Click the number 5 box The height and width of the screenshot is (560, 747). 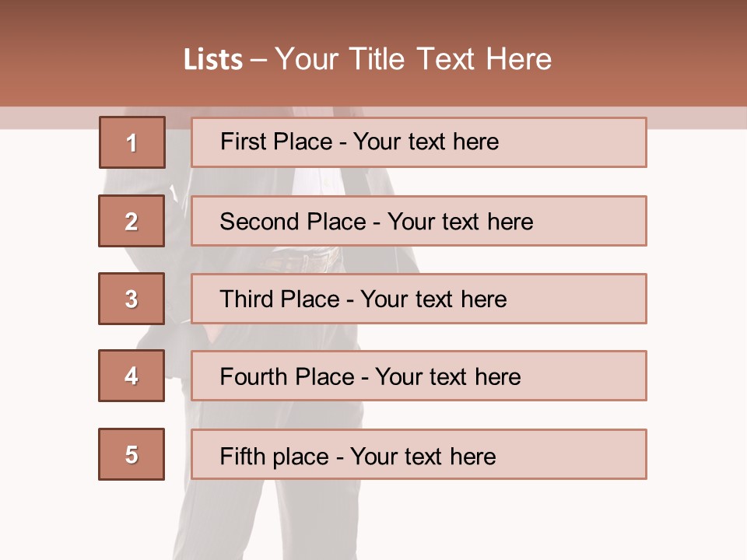(132, 454)
